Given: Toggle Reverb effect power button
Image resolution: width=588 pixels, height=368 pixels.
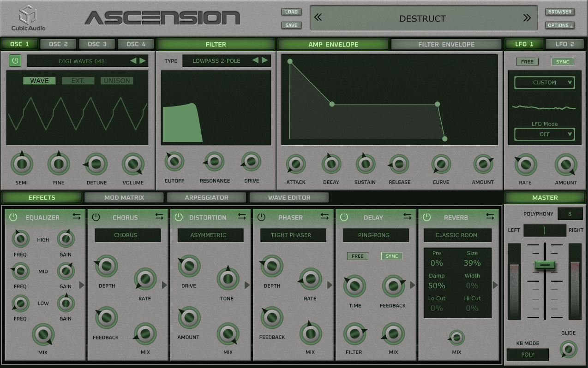Looking at the screenshot, I should 426,217.
